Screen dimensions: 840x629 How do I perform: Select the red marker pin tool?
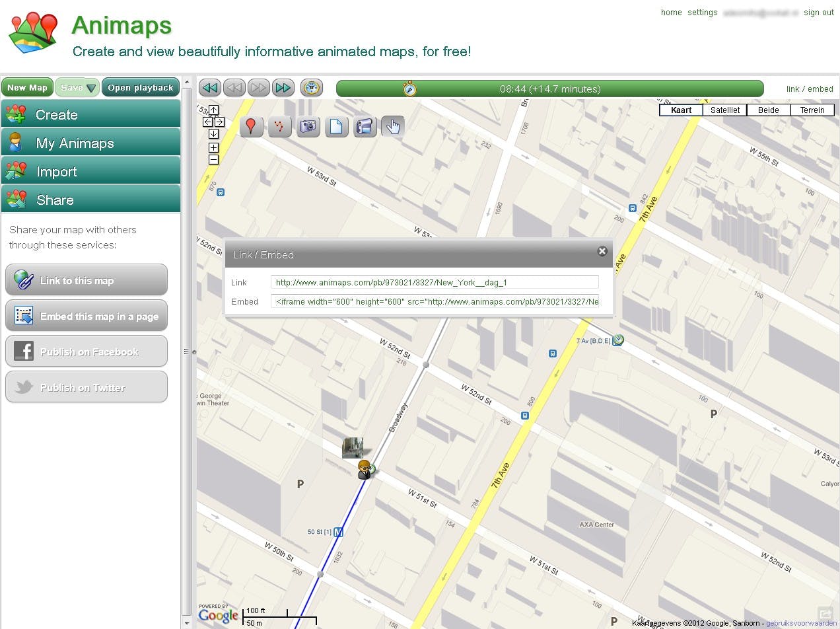tap(252, 126)
